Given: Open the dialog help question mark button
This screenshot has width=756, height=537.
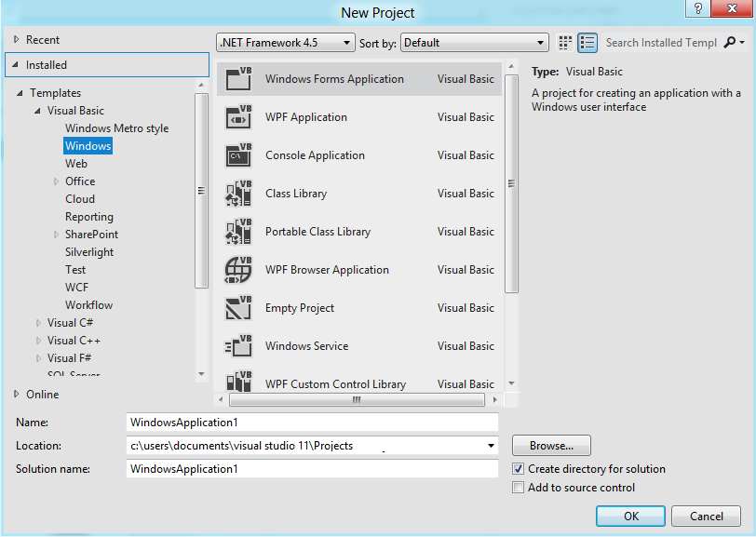Looking at the screenshot, I should tap(697, 8).
